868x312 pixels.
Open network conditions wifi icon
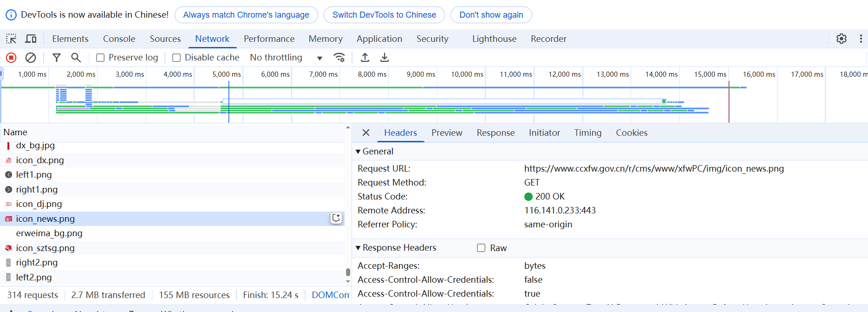point(339,58)
